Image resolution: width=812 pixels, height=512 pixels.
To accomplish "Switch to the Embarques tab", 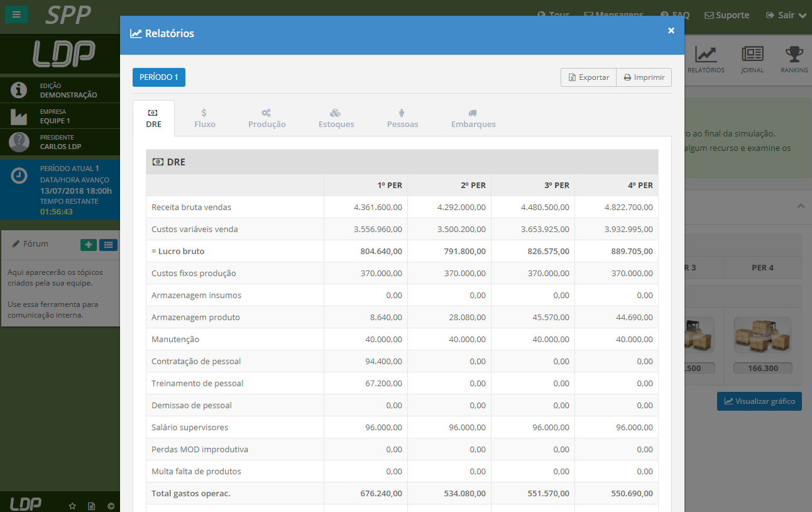I will (x=473, y=118).
